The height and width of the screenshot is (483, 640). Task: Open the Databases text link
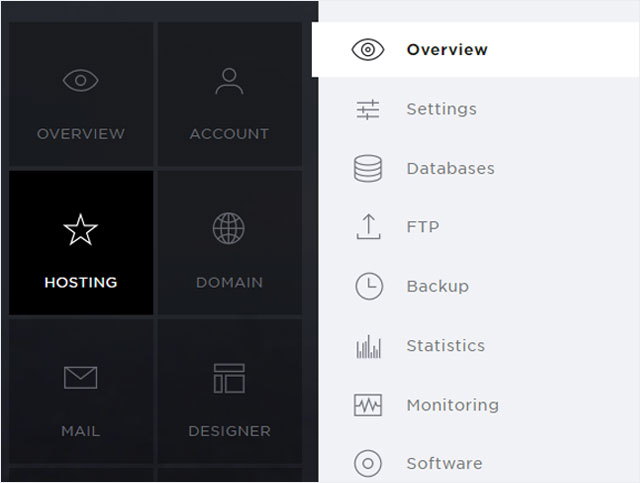(x=451, y=168)
